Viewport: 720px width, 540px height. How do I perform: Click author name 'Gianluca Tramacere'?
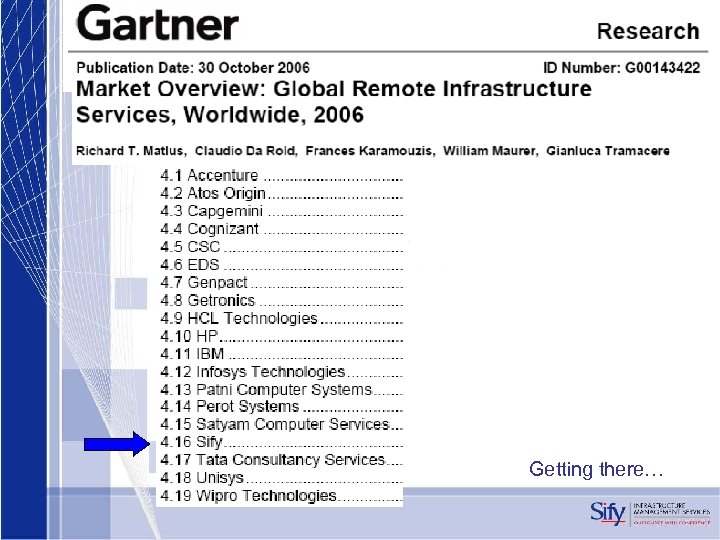click(x=608, y=151)
